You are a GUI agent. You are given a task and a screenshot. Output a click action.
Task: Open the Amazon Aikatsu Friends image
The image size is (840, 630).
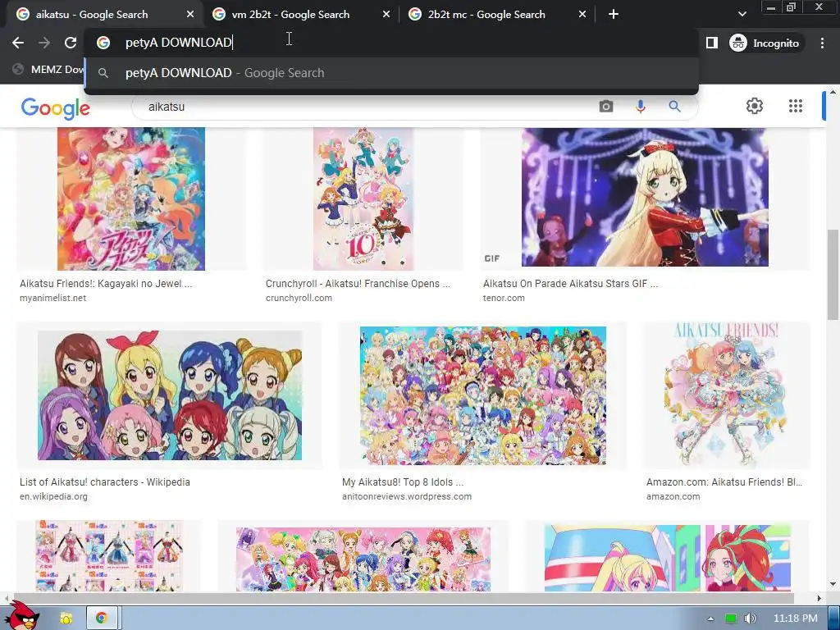[x=727, y=395]
